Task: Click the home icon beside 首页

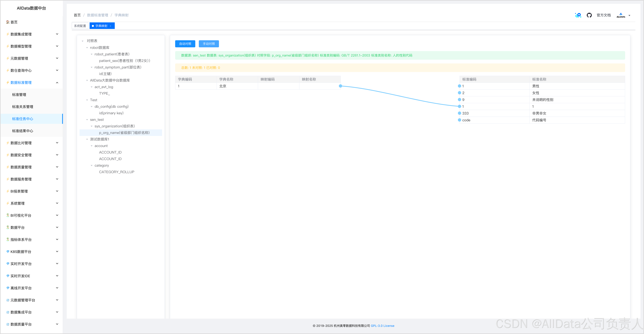Action: (8, 22)
